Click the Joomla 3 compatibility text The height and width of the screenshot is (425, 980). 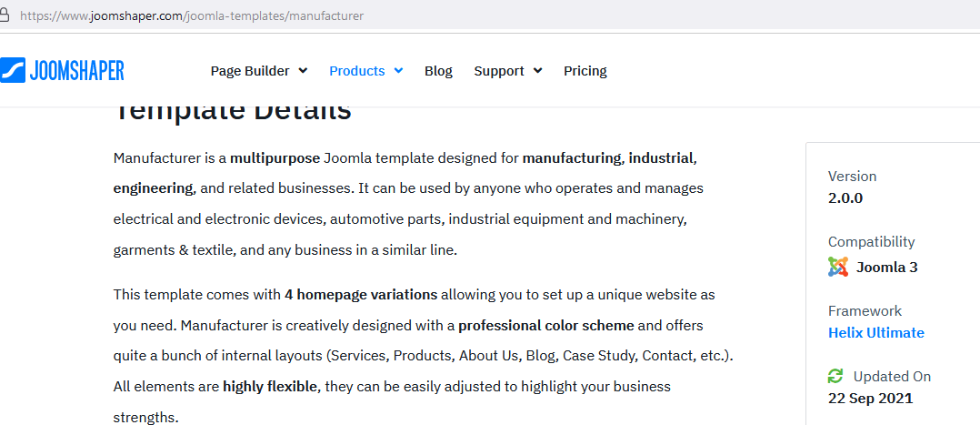886,267
